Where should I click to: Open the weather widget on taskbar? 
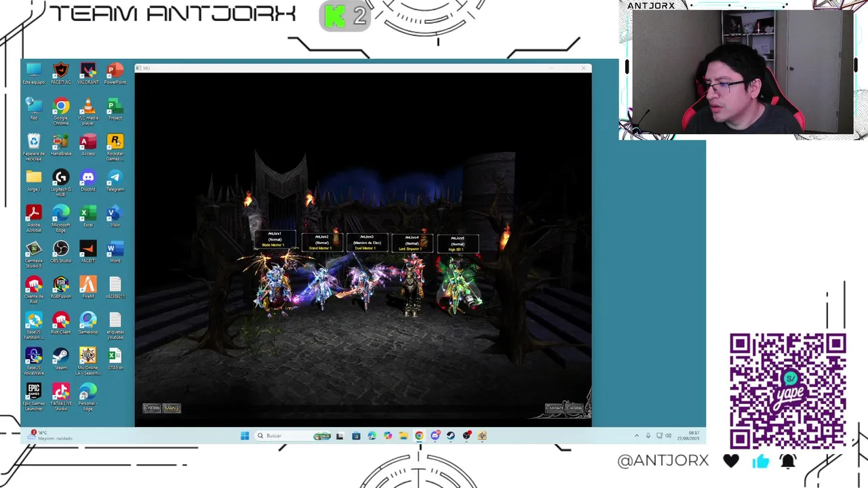pyautogui.click(x=49, y=435)
